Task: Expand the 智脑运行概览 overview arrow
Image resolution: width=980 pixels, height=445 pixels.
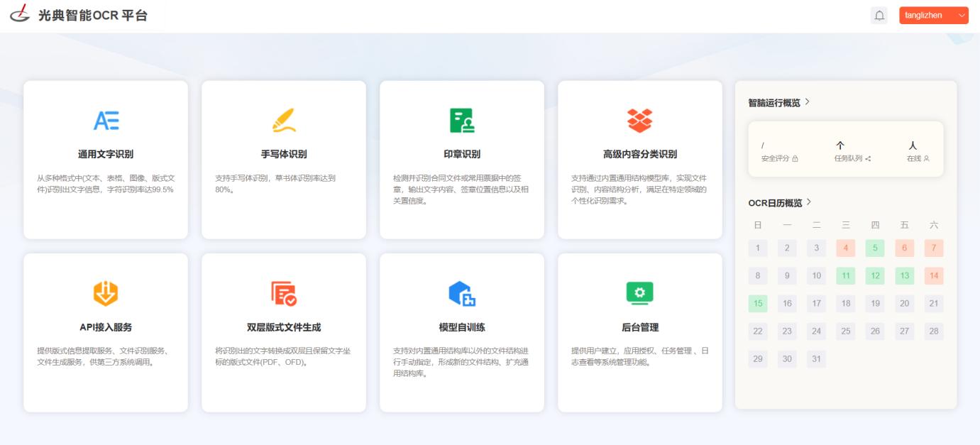Action: click(808, 102)
